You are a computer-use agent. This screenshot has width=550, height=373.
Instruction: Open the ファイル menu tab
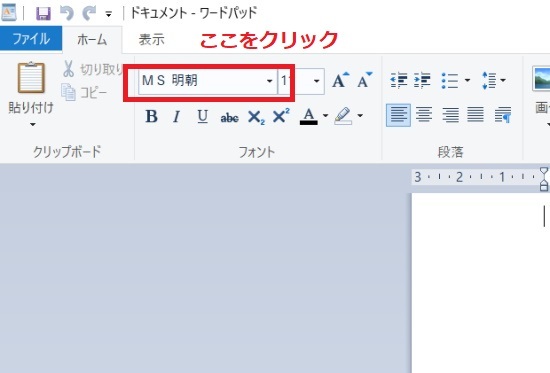click(31, 39)
